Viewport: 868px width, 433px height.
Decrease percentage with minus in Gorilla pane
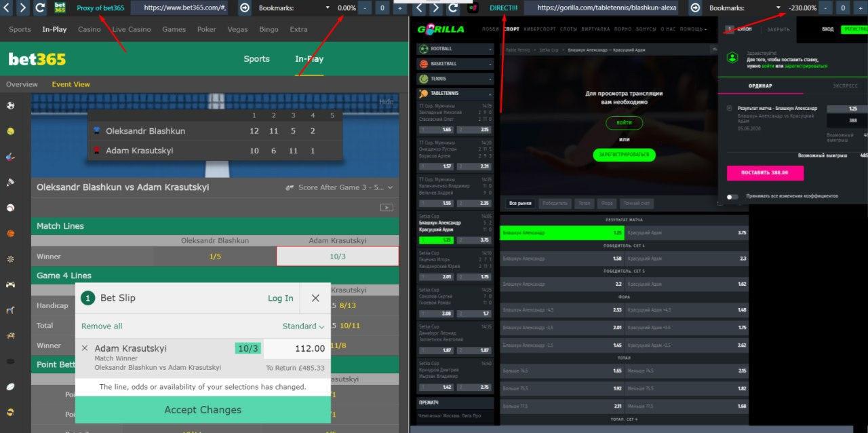[825, 8]
